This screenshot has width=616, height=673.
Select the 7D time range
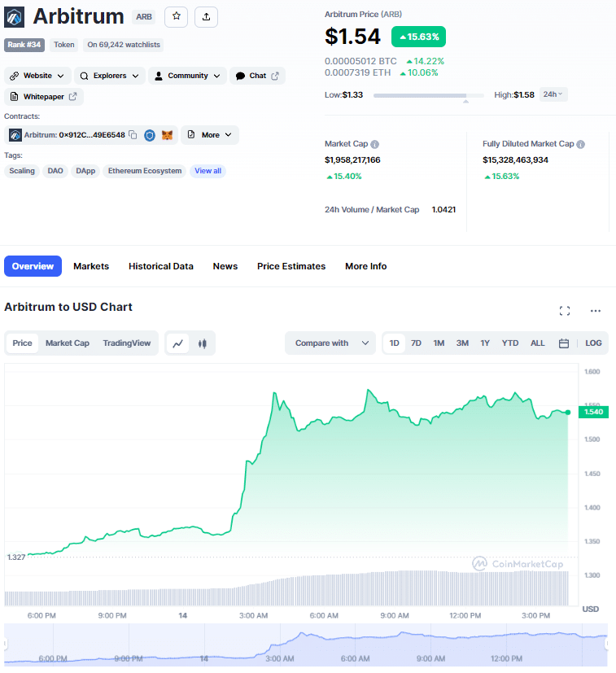tap(416, 343)
